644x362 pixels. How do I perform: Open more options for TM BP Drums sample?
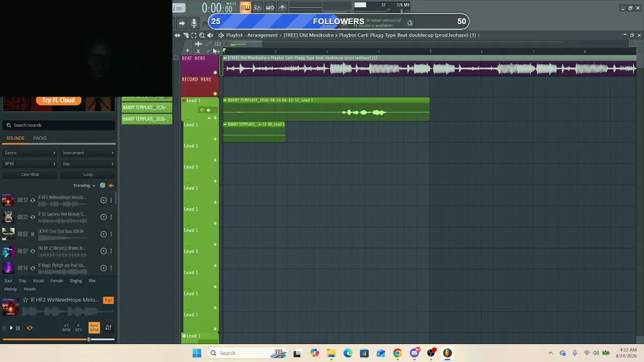111,251
